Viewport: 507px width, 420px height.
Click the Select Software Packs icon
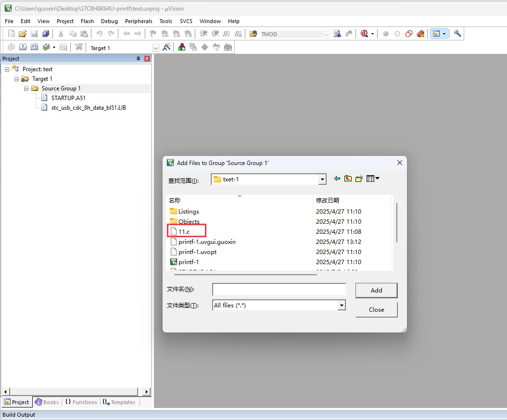tap(216, 47)
